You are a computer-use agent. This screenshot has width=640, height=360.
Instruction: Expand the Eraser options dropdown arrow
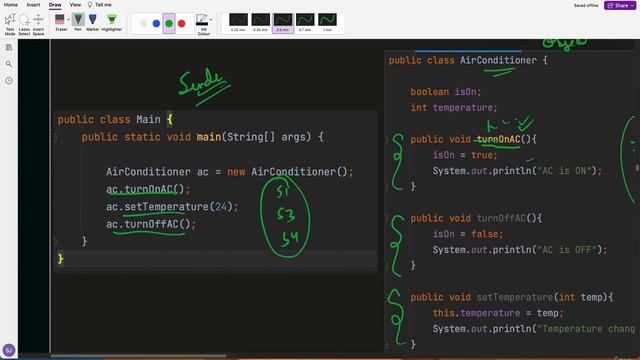68,20
